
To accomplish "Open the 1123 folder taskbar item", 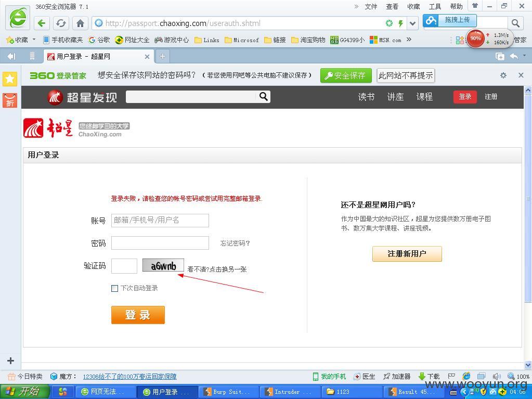I will pyautogui.click(x=352, y=392).
